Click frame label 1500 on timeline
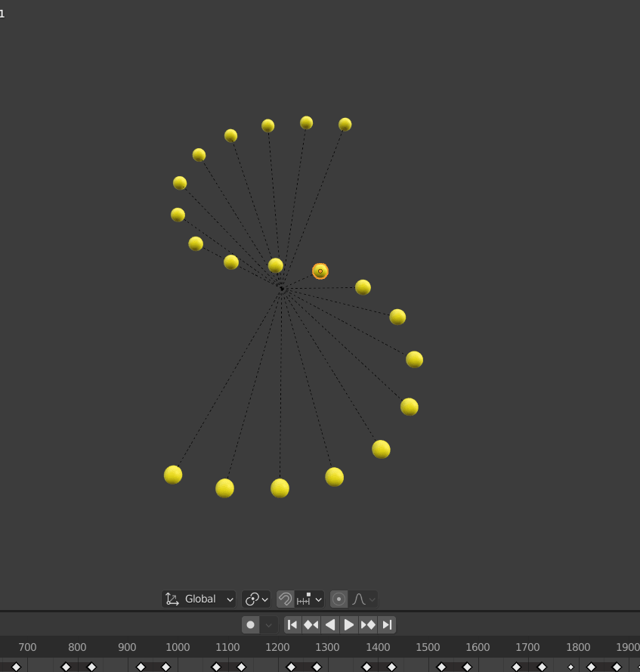This screenshot has height=672, width=640. pos(428,647)
